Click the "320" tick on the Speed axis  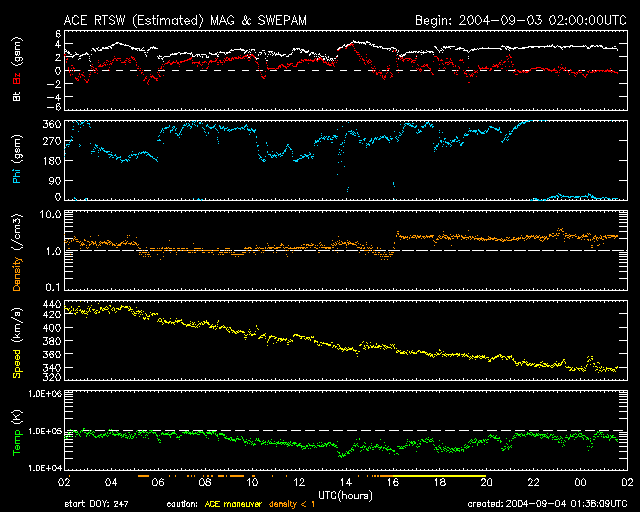coord(52,377)
